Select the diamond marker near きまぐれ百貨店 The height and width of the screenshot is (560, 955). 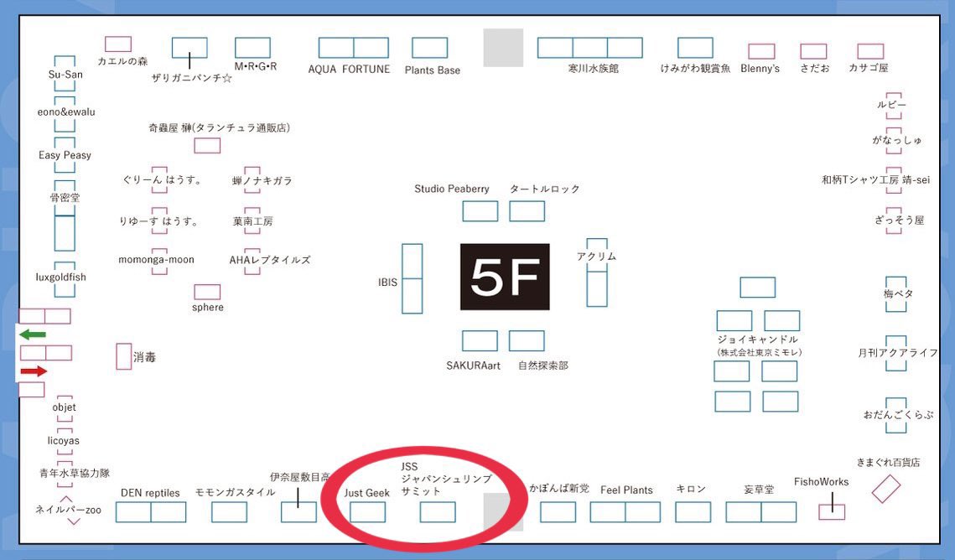pos(886,489)
